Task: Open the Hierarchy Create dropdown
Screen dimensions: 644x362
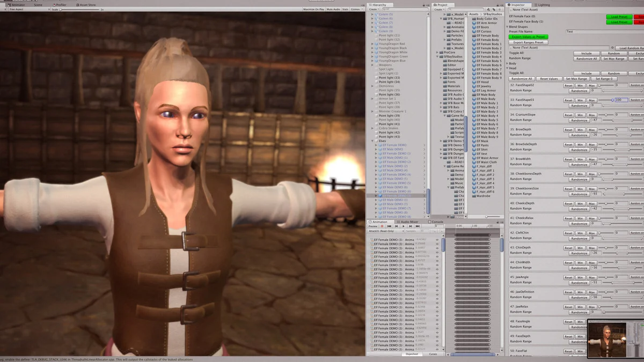Action: point(374,9)
